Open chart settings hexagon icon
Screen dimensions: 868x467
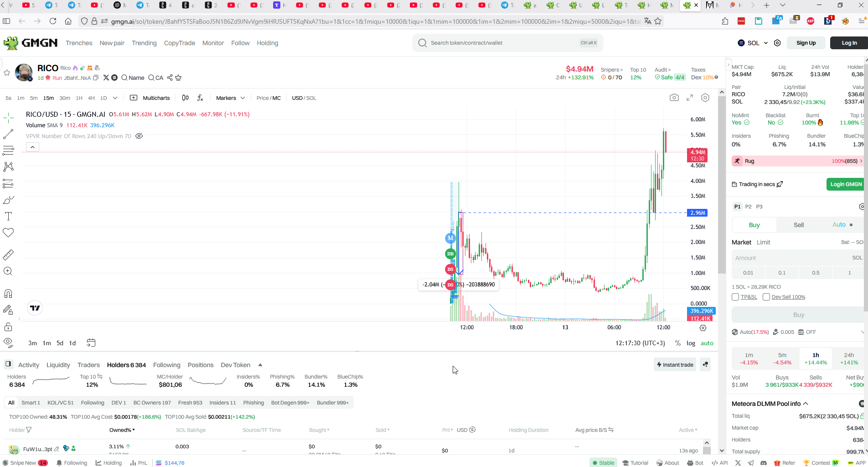coord(705,98)
